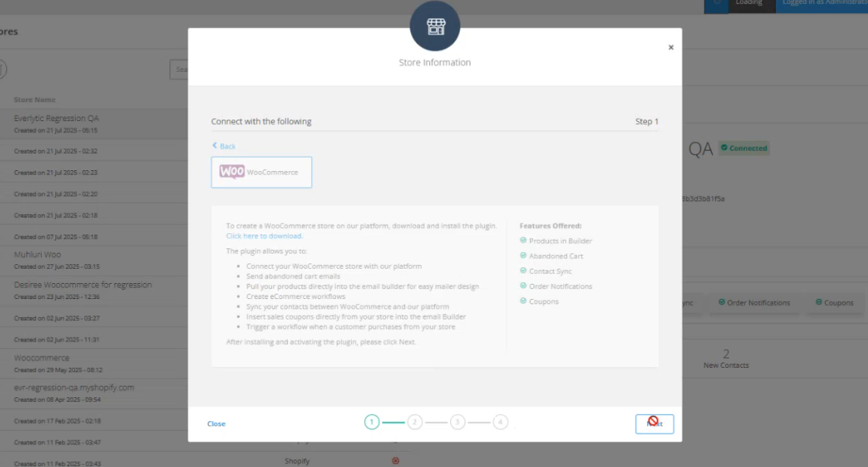Select the Everlytic Regression QA store row

[x=57, y=119]
